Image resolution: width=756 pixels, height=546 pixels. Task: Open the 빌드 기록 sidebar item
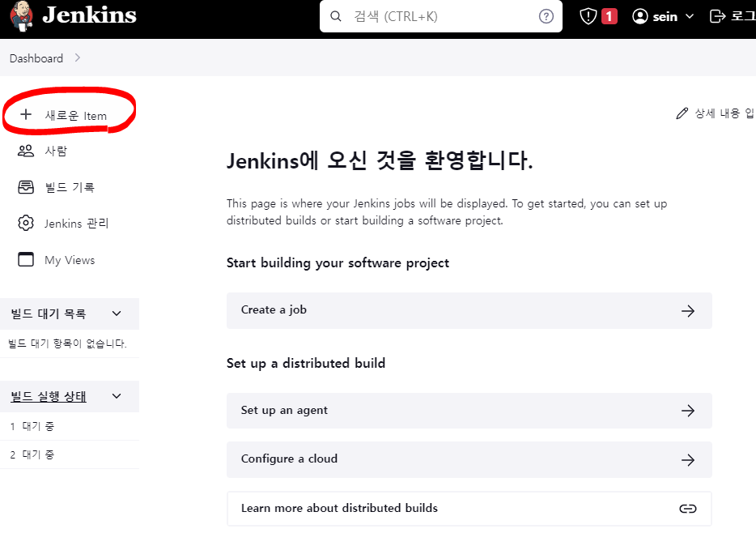tap(70, 187)
